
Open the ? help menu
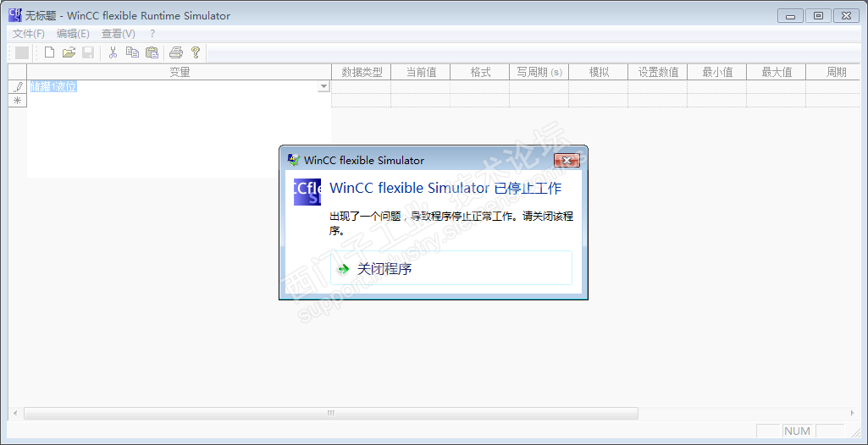pyautogui.click(x=152, y=34)
